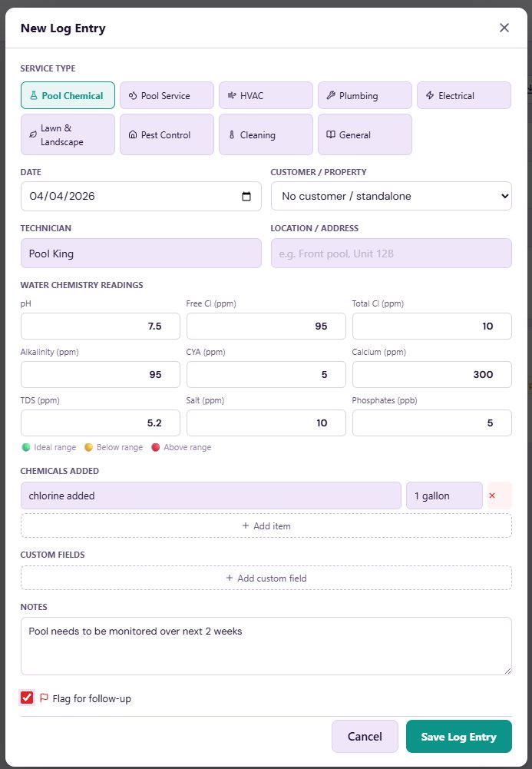Click the Pool Service icon

(132, 96)
